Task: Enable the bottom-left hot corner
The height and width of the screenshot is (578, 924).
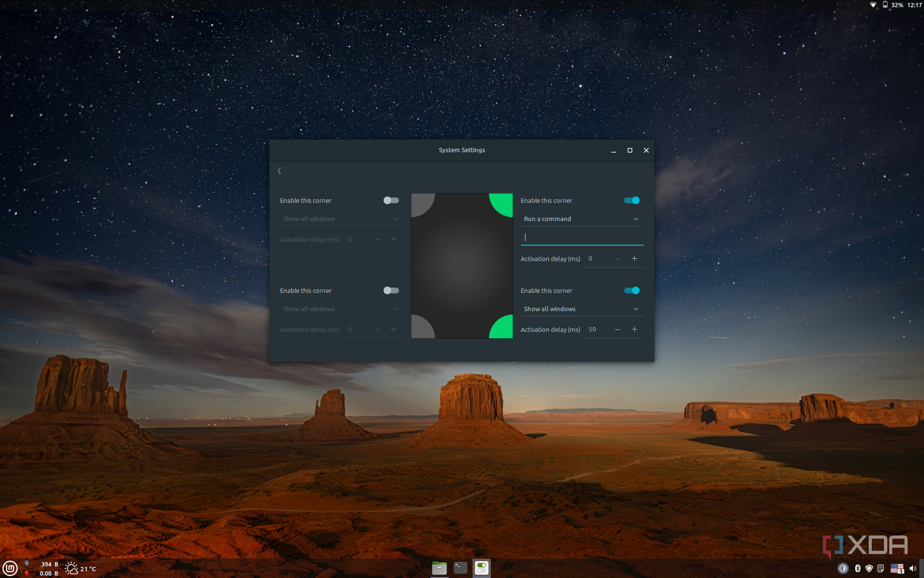Action: [x=391, y=290]
